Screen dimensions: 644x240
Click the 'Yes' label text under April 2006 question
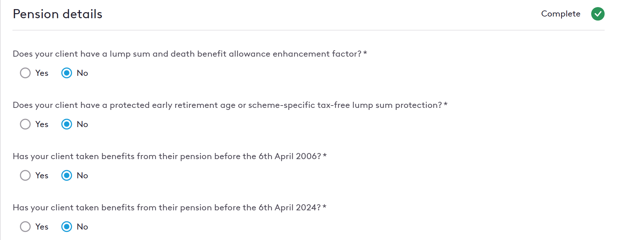[42, 176]
